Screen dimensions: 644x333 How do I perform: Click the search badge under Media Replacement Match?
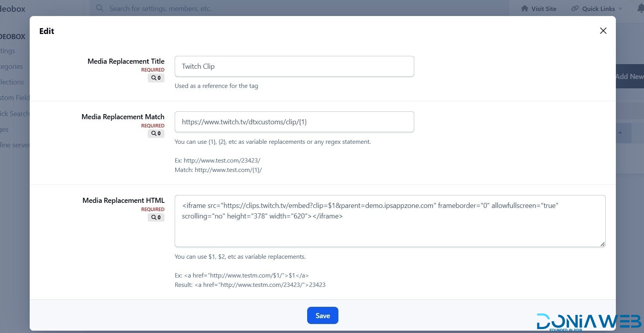tap(156, 133)
